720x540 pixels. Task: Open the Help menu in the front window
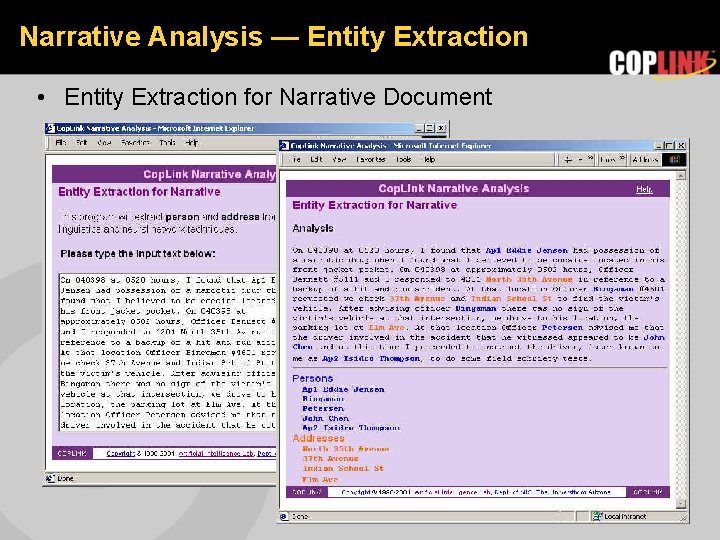click(x=429, y=159)
